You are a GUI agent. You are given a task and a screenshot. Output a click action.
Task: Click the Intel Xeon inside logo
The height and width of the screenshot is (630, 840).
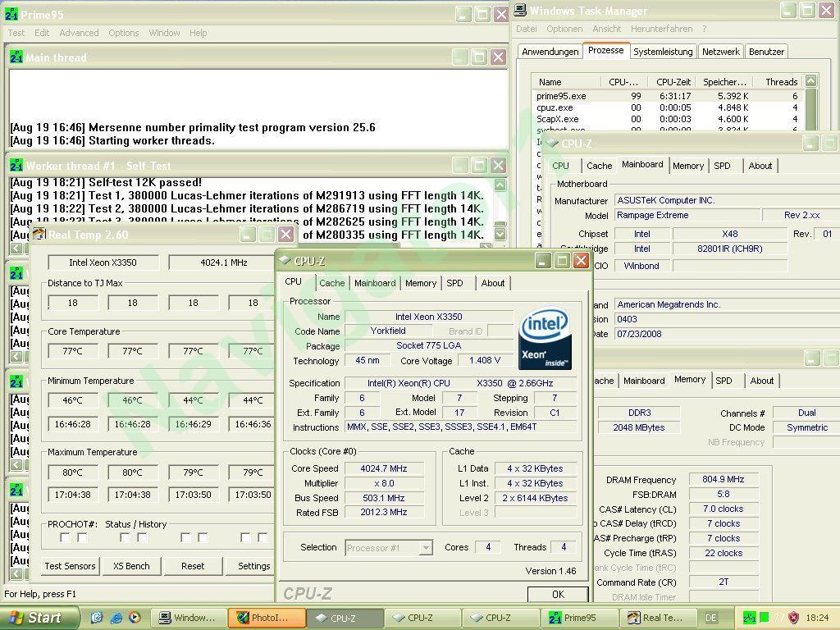(x=545, y=337)
